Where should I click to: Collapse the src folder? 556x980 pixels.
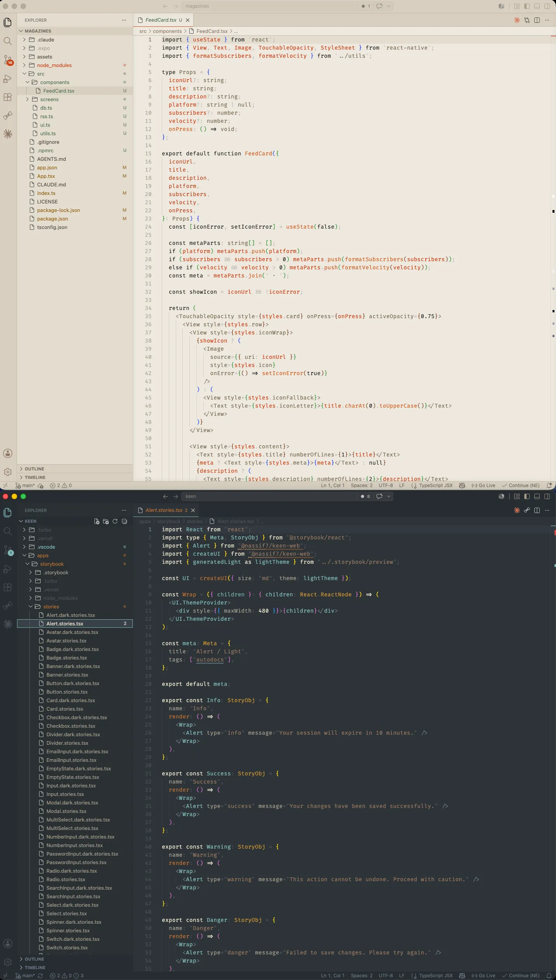[75, 74]
